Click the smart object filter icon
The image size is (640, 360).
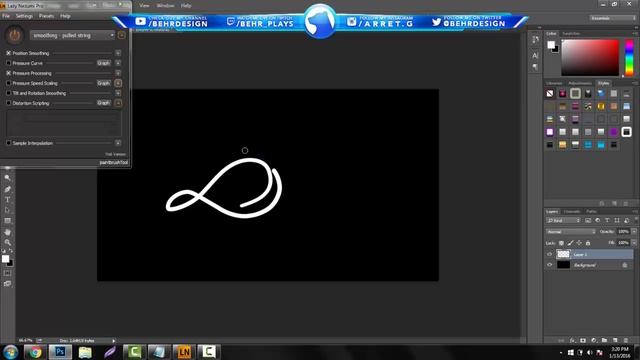[627, 220]
